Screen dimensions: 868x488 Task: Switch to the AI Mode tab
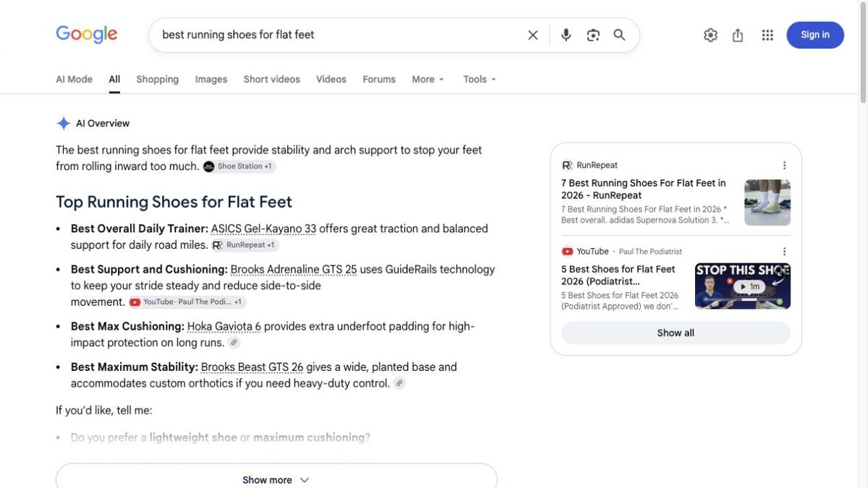[74, 80]
